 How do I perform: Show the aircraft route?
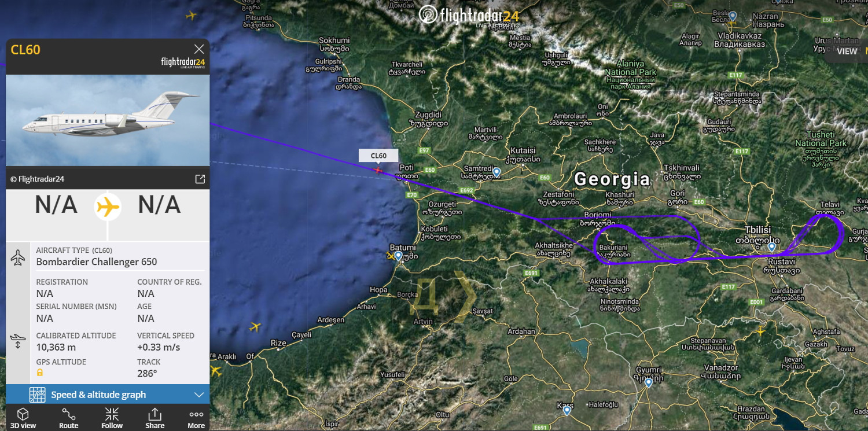68,418
